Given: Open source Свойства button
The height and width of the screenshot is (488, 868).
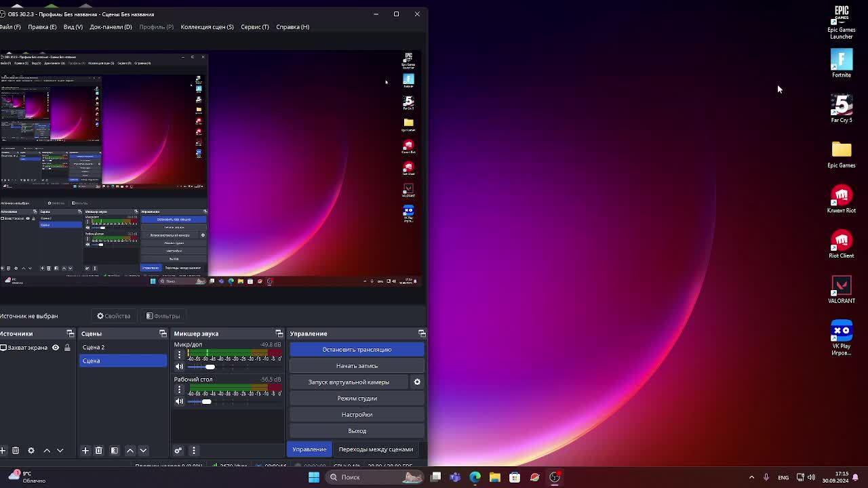Looking at the screenshot, I should (x=114, y=316).
